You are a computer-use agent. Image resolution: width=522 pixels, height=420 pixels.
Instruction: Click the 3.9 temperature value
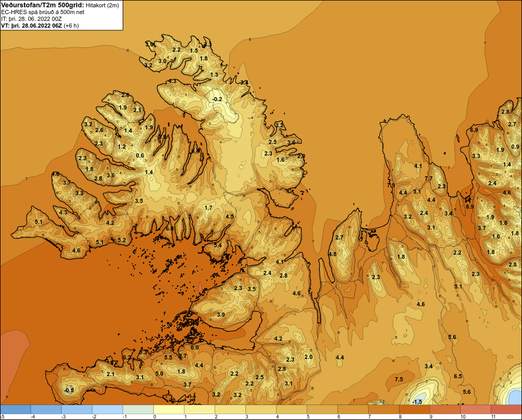pyautogui.click(x=221, y=315)
